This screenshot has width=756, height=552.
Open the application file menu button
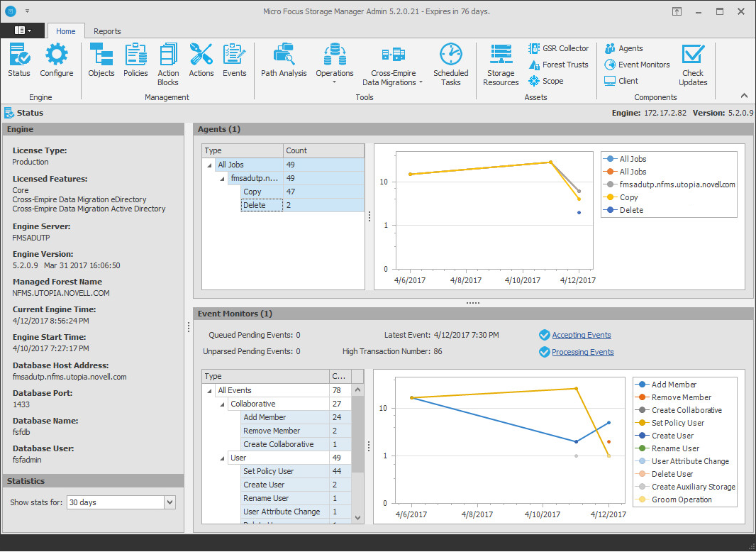point(23,31)
